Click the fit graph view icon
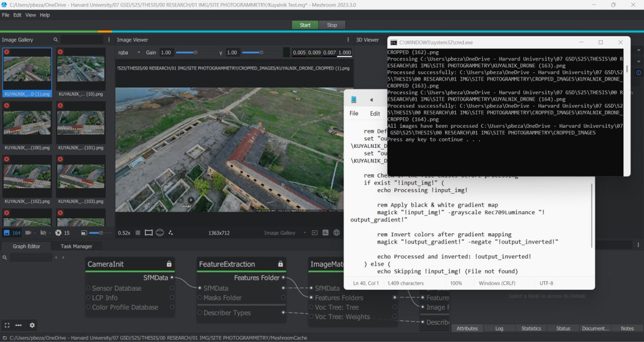 tap(7, 325)
